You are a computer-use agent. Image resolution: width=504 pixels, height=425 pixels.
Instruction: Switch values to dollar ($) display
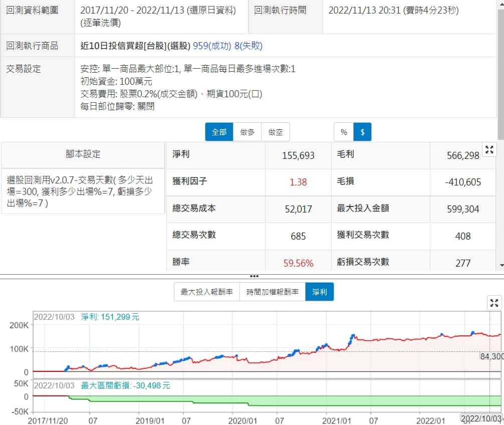tap(362, 132)
